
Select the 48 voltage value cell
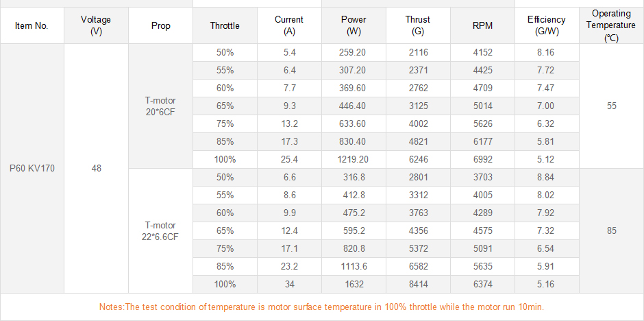tap(96, 168)
